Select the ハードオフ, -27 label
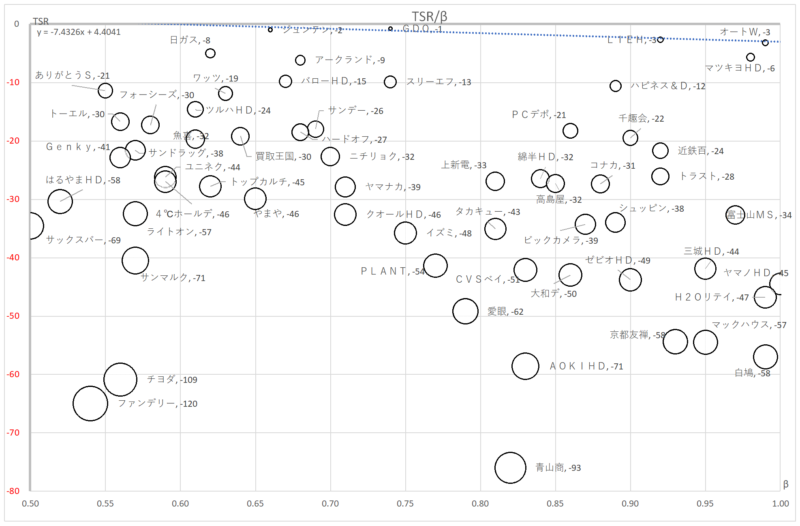The image size is (800, 526). pos(355,140)
